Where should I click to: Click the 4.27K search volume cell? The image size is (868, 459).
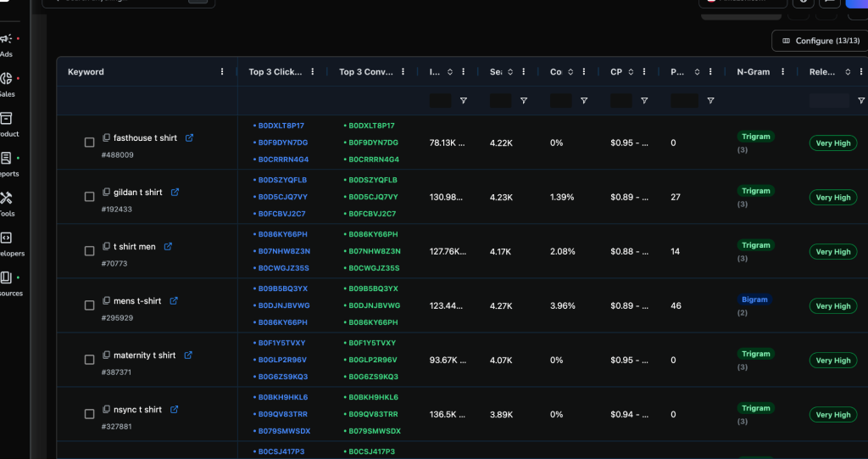click(501, 305)
